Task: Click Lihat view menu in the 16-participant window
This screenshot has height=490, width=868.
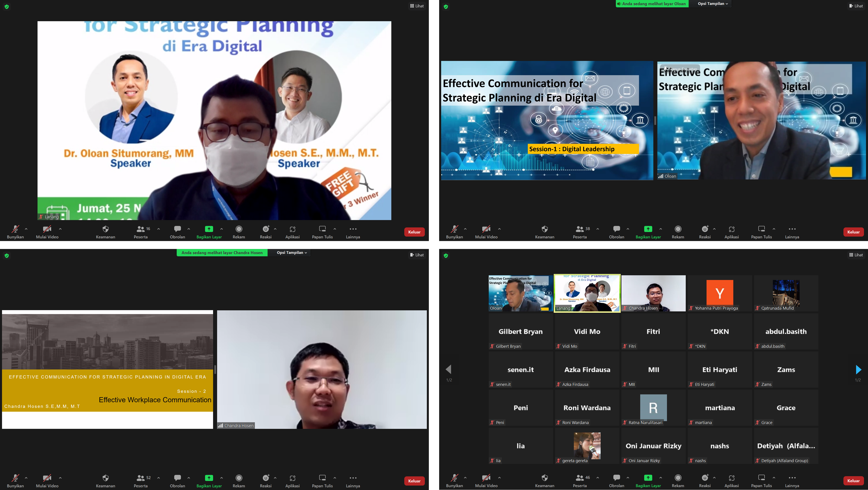Action: 417,6
